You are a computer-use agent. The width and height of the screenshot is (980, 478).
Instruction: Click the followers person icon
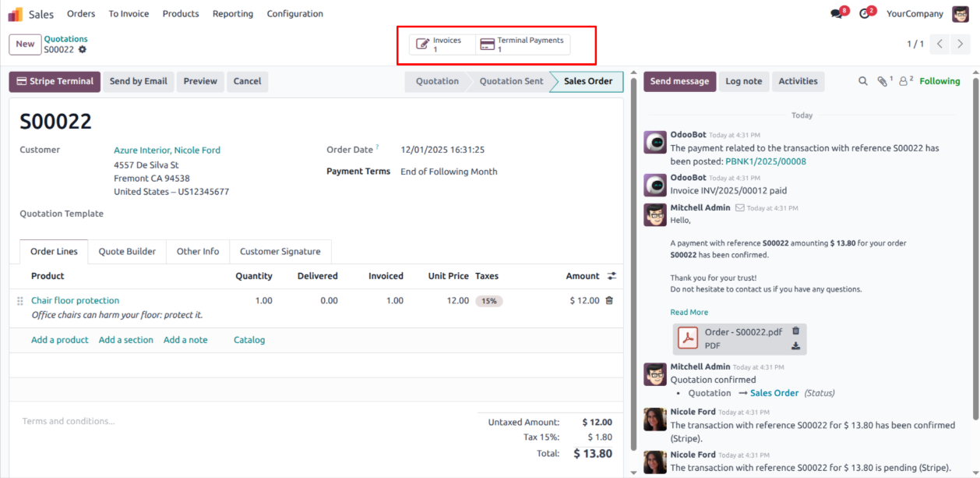[904, 81]
